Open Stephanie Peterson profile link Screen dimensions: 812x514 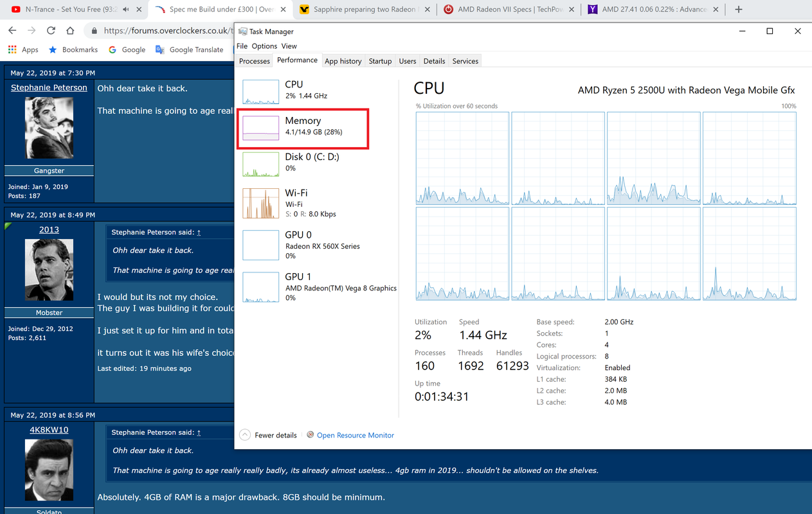tap(49, 87)
